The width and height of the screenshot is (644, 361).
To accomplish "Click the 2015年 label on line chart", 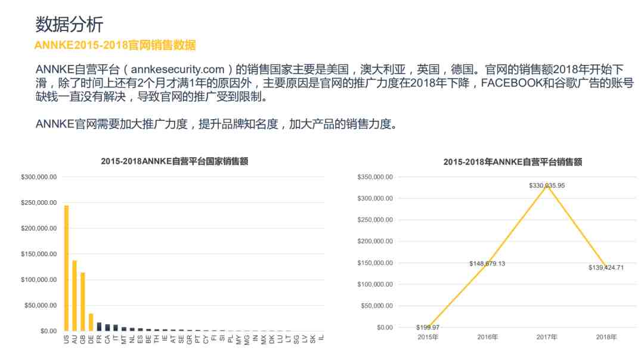I will point(428,337).
